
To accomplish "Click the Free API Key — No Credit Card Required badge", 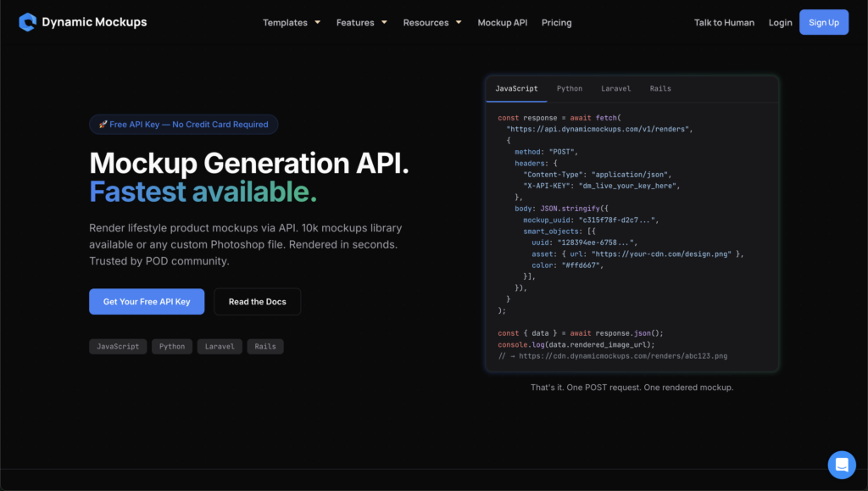I will (184, 125).
